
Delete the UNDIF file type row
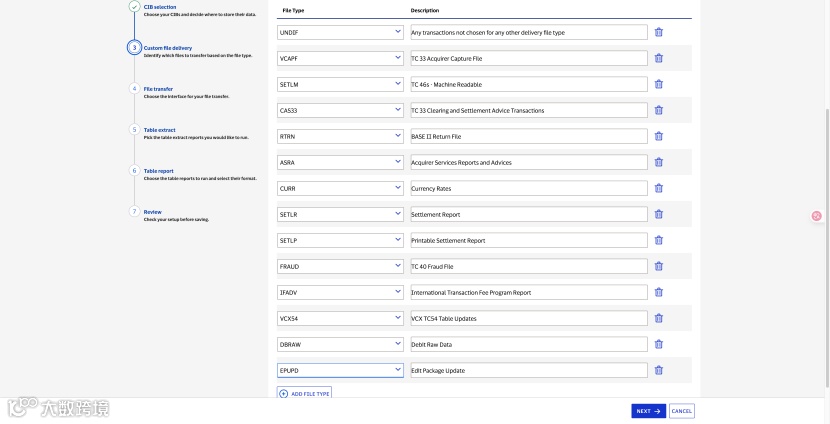(x=658, y=32)
